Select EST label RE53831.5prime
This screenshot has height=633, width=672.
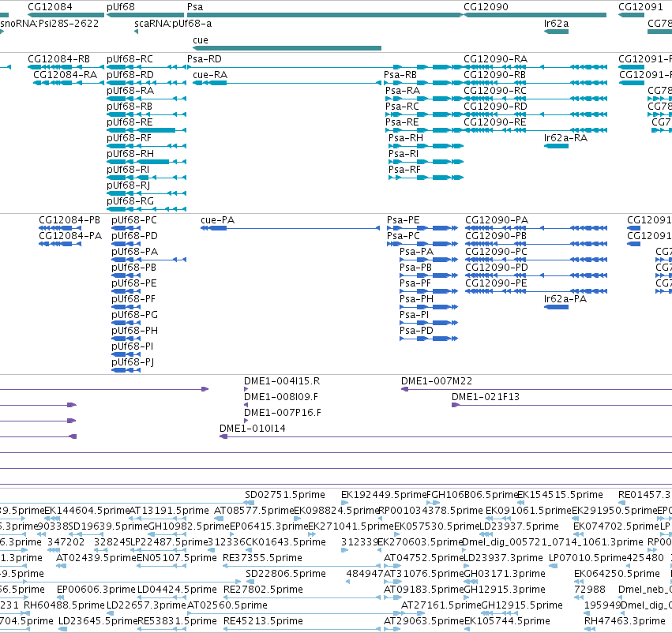[178, 620]
